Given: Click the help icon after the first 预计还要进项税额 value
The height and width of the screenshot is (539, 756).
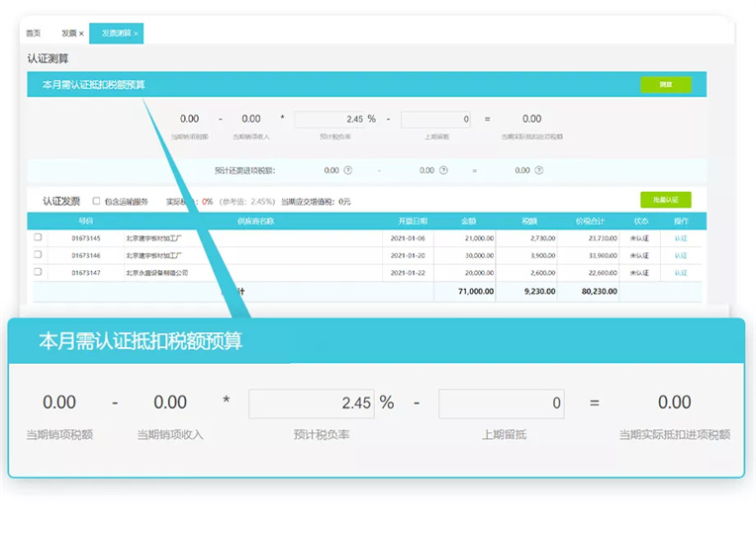Looking at the screenshot, I should tap(347, 170).
